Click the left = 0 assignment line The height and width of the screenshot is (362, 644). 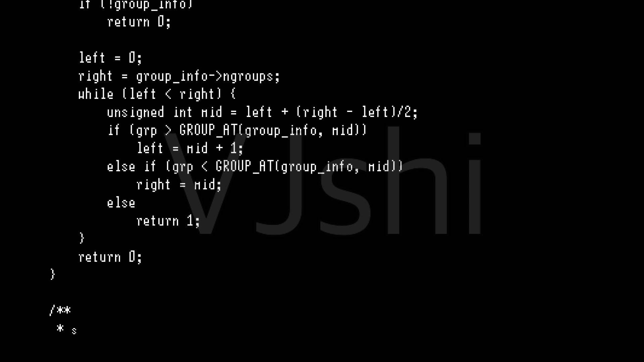(x=110, y=58)
